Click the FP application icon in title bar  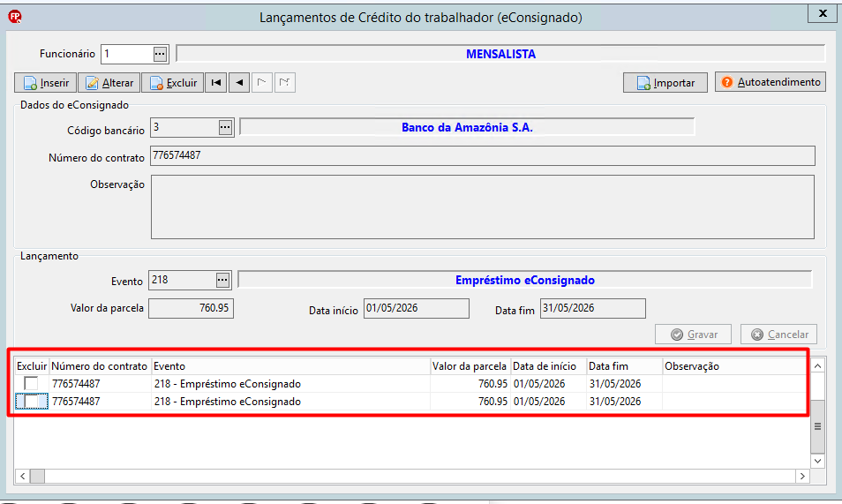point(14,17)
